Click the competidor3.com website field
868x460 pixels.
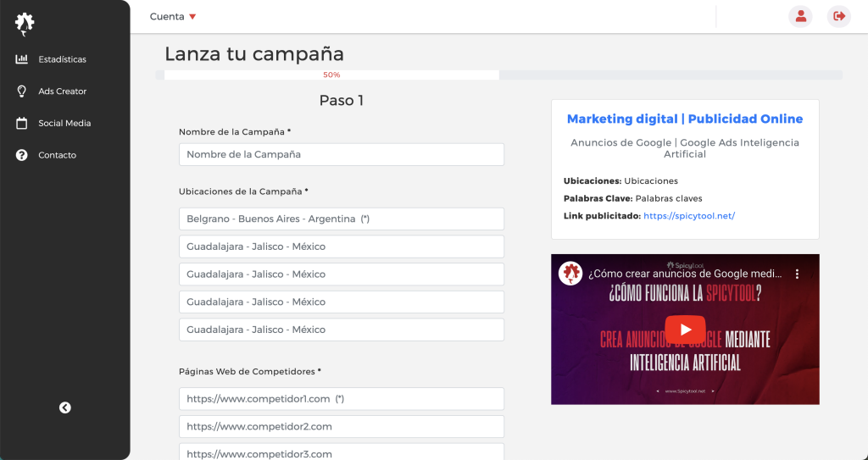pyautogui.click(x=342, y=452)
